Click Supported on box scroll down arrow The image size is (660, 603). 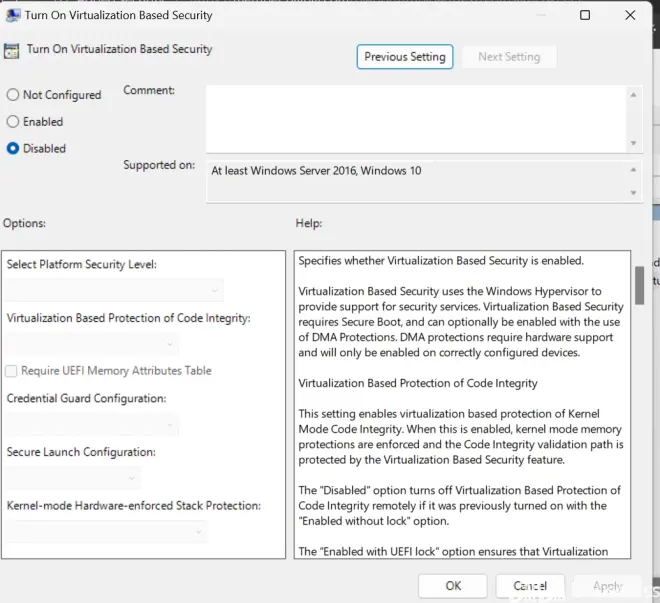[x=633, y=193]
